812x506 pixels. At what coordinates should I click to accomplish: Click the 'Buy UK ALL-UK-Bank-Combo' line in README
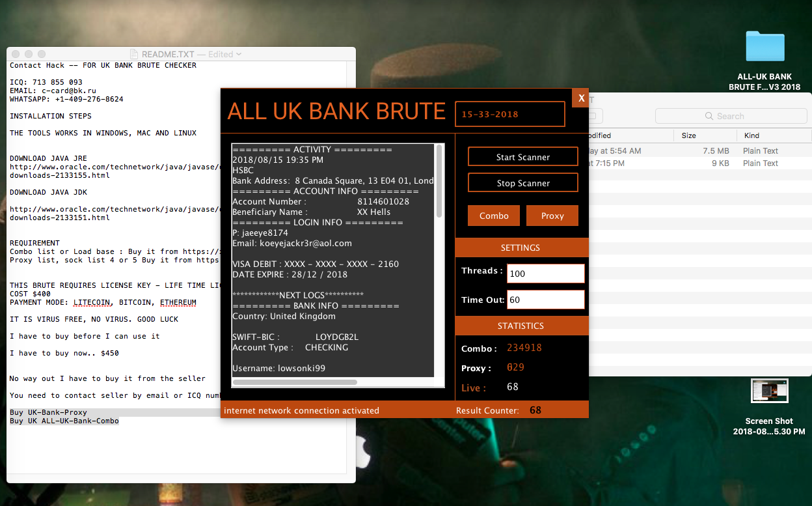[64, 421]
